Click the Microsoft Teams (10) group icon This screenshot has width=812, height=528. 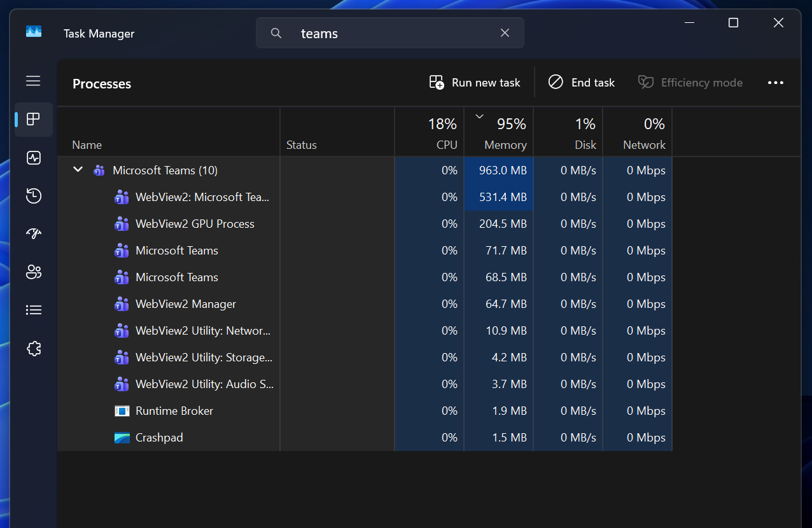coord(99,170)
